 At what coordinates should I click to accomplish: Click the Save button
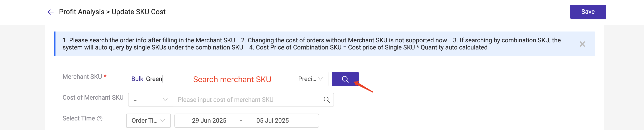point(588,12)
